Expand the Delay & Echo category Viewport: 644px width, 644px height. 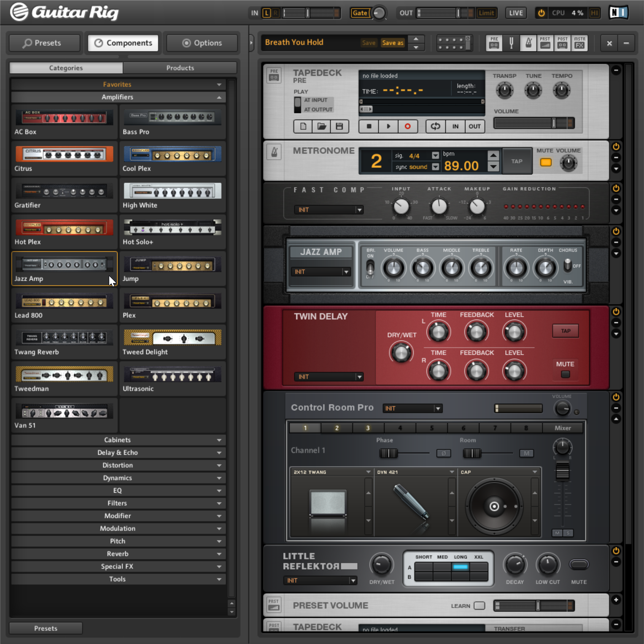pos(118,453)
